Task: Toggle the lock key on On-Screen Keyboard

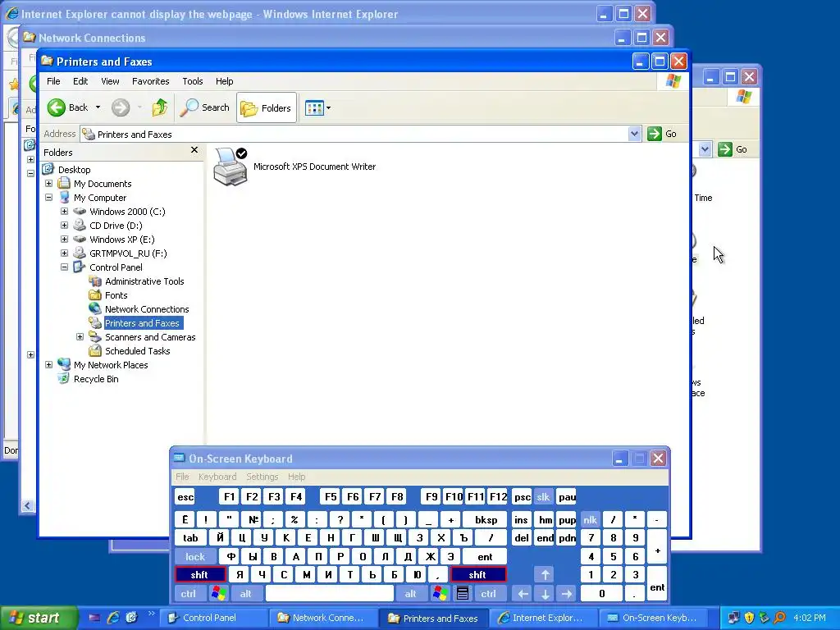Action: [195, 557]
